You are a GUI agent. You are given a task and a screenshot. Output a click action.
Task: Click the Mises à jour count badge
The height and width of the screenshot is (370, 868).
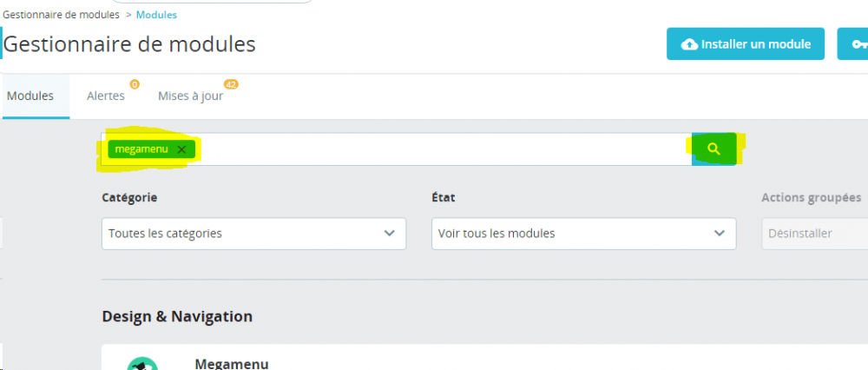[x=231, y=84]
